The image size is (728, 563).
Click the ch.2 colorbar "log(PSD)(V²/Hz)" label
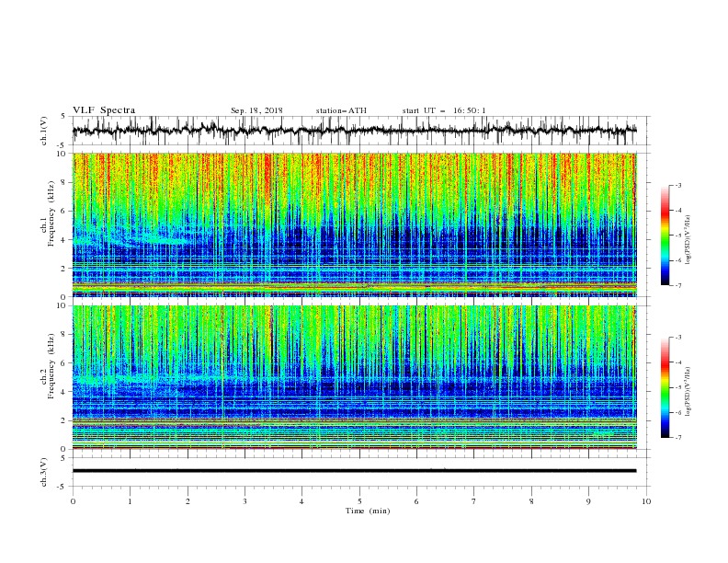(x=688, y=392)
